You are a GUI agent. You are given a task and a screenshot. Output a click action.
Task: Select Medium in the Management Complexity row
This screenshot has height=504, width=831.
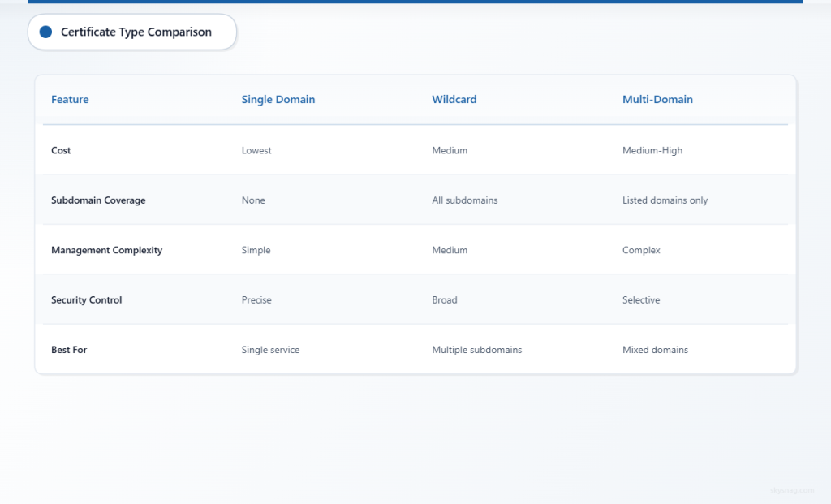pyautogui.click(x=450, y=250)
